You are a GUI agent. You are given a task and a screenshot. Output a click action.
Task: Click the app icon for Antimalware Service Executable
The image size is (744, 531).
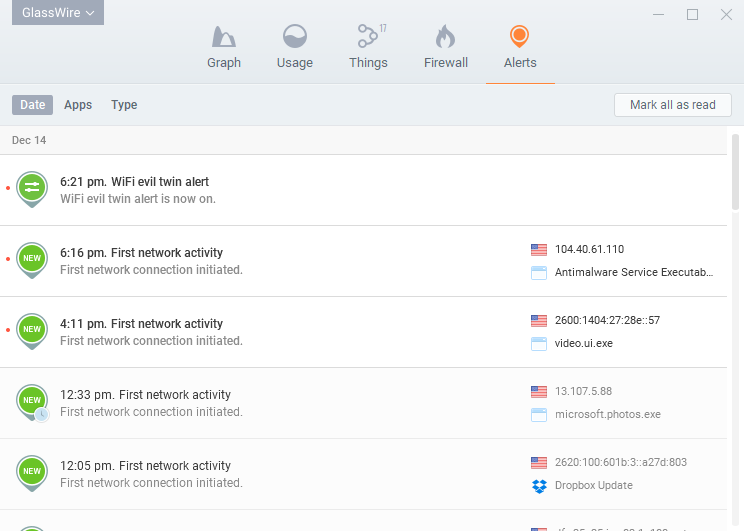tap(539, 273)
